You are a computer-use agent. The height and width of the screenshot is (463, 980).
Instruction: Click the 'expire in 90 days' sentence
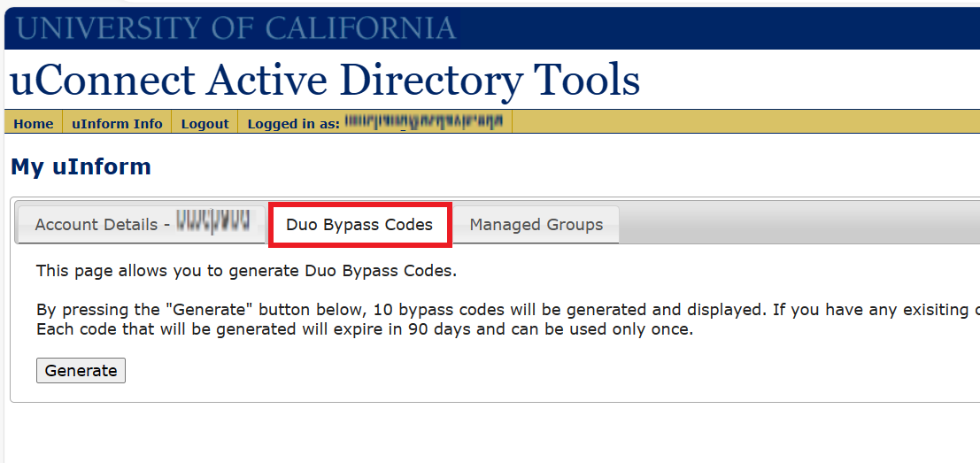365,330
